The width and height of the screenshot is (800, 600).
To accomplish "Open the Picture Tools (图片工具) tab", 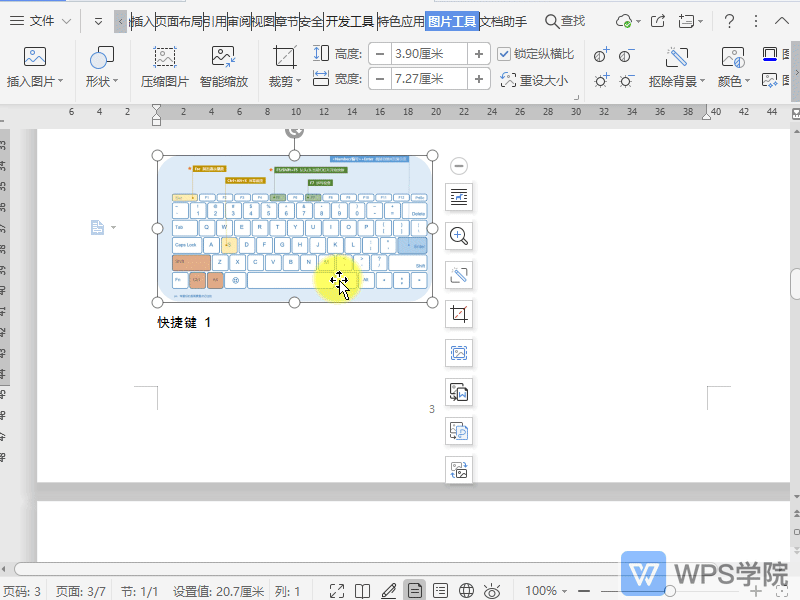I will coord(453,21).
